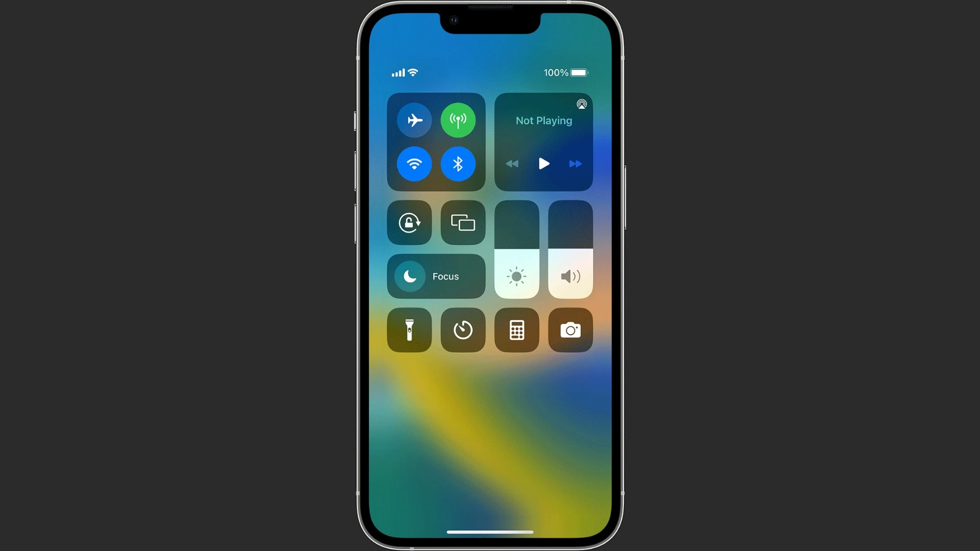The image size is (980, 551).
Task: Open Calculator quick control
Action: coord(517,330)
